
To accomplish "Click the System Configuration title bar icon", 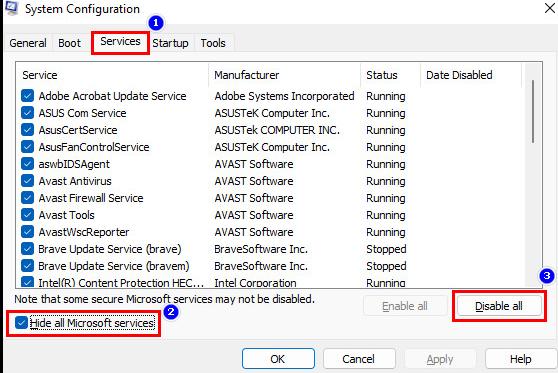I will click(x=11, y=8).
